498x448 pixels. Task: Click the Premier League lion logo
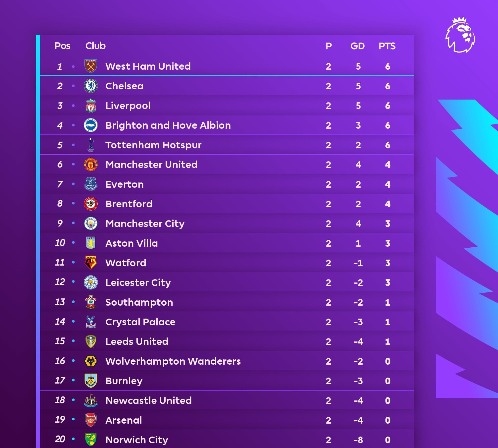coord(460,35)
